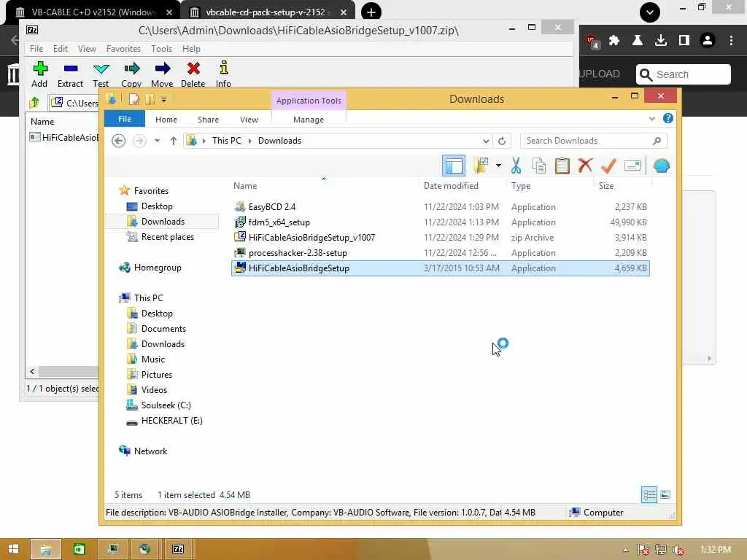Click the Test icon in 7-Zip toolbar
747x560 pixels.
tap(101, 69)
